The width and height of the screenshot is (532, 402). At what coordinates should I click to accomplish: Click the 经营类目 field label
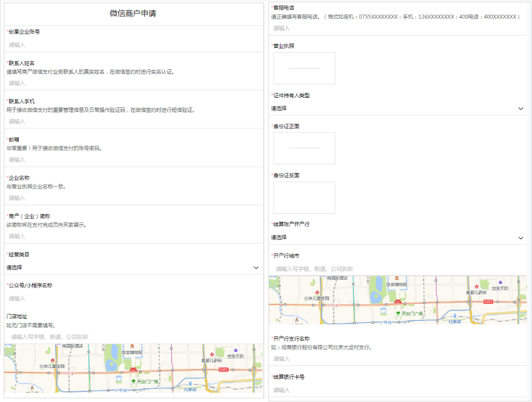(19, 255)
